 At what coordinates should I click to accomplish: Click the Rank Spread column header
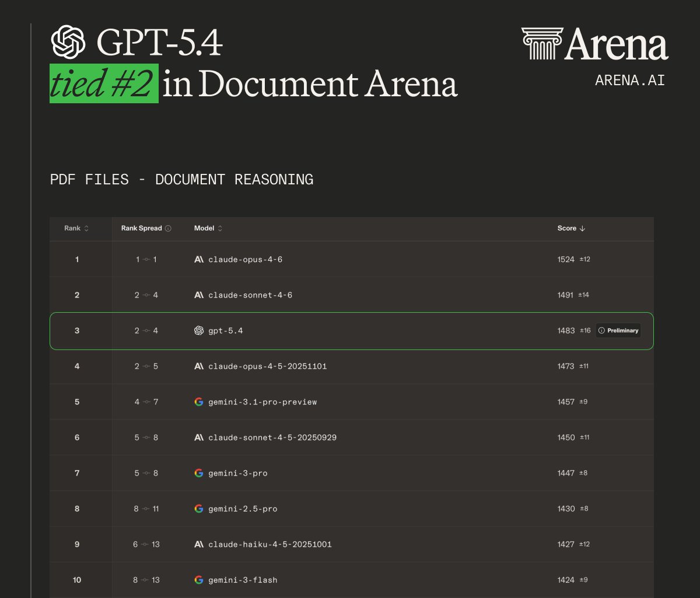tap(142, 228)
